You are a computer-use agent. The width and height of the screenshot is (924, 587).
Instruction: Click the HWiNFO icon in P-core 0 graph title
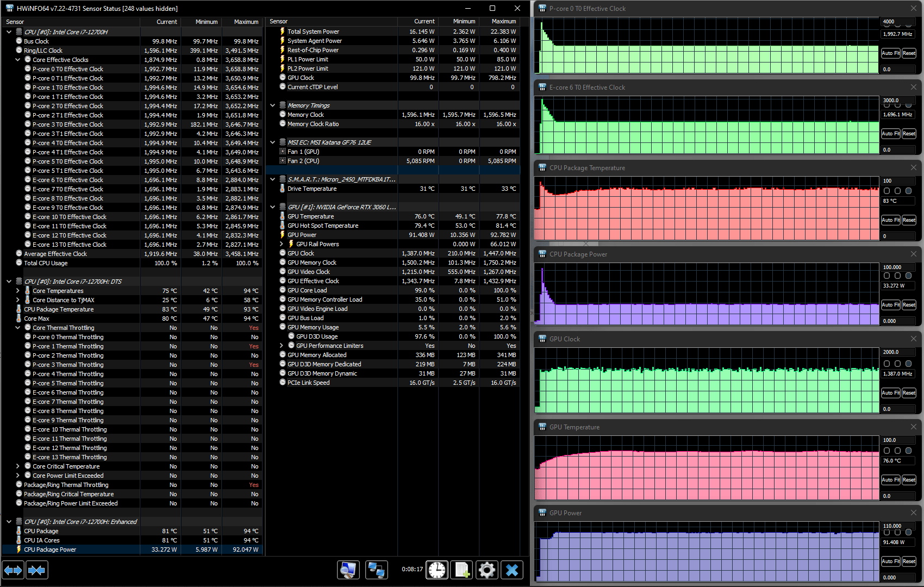tap(542, 8)
